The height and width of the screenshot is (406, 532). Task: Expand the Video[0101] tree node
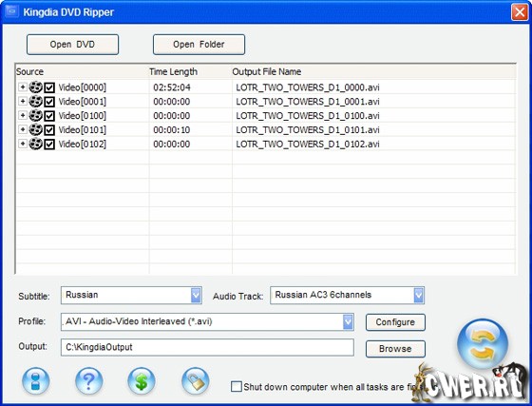pos(23,129)
